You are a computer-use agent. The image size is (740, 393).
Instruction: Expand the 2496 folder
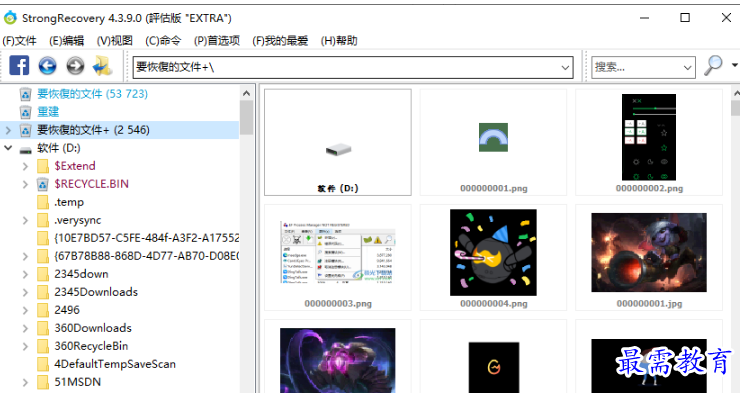25,310
